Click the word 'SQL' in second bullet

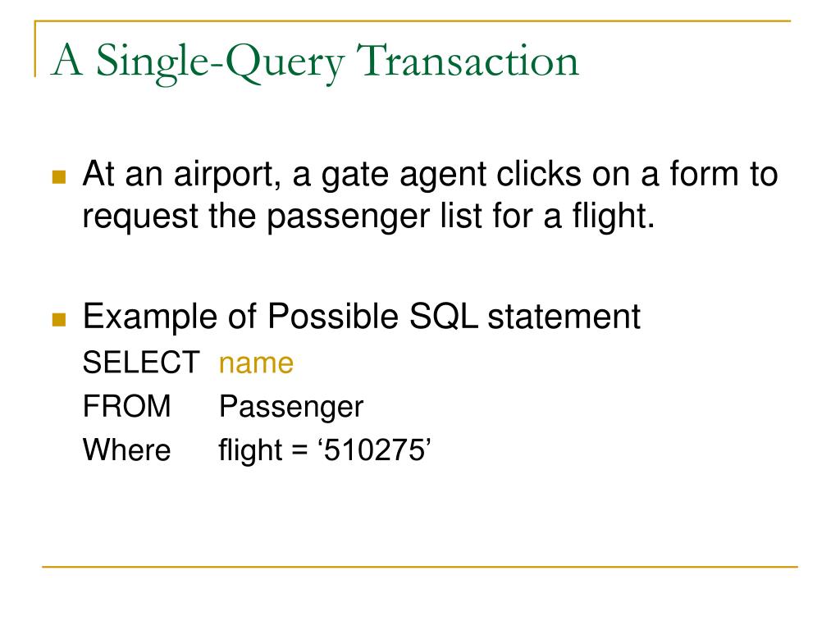click(444, 317)
